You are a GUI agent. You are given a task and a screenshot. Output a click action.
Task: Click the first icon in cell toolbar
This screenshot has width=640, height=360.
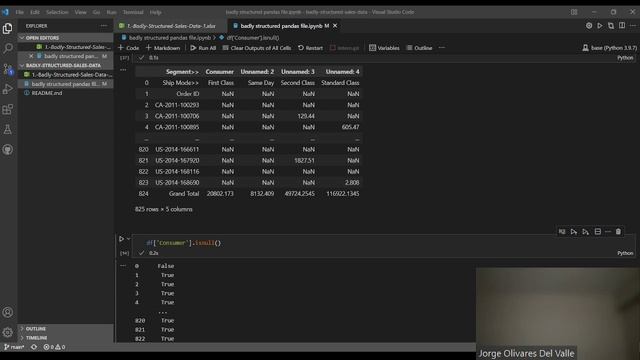click(x=562, y=232)
